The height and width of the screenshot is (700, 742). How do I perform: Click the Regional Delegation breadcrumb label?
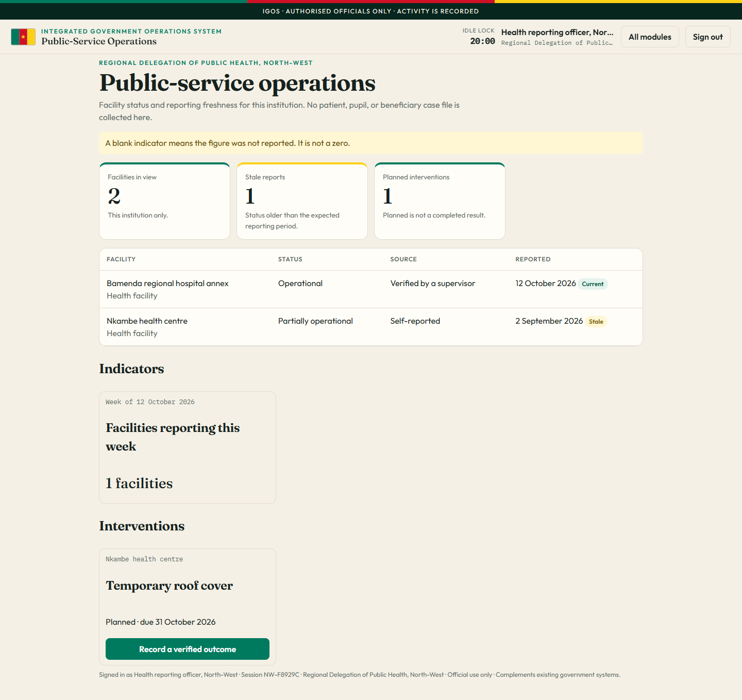pos(206,63)
